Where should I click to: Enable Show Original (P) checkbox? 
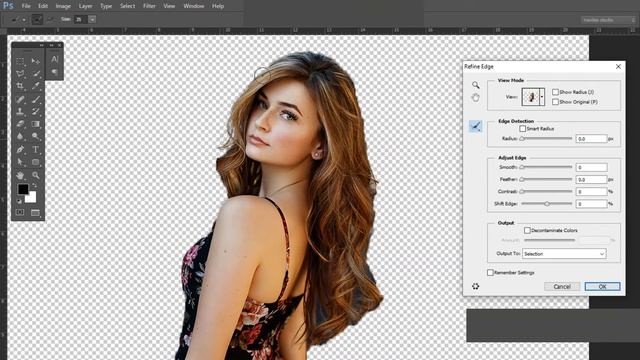pos(555,102)
